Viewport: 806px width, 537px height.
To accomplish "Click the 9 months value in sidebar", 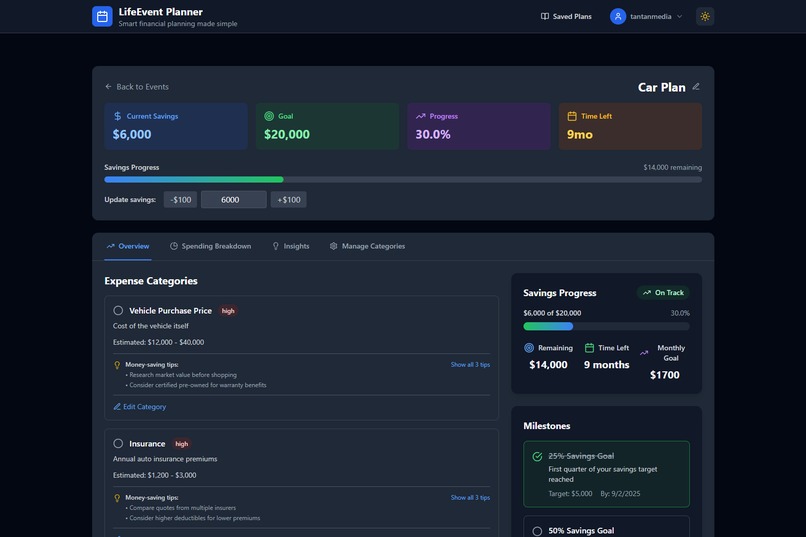I will pos(607,365).
